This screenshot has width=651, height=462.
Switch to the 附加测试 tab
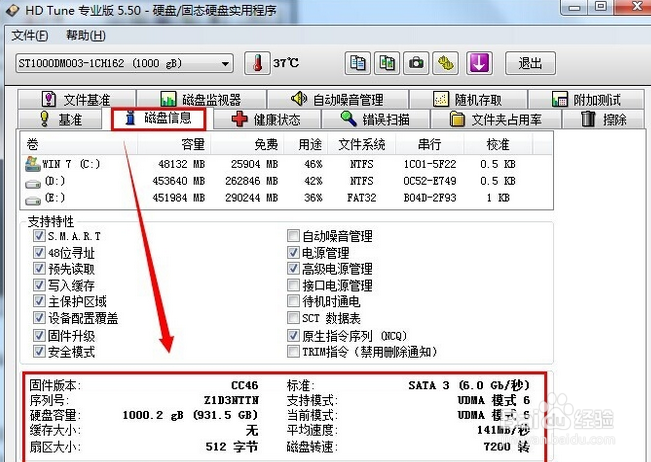(586, 100)
